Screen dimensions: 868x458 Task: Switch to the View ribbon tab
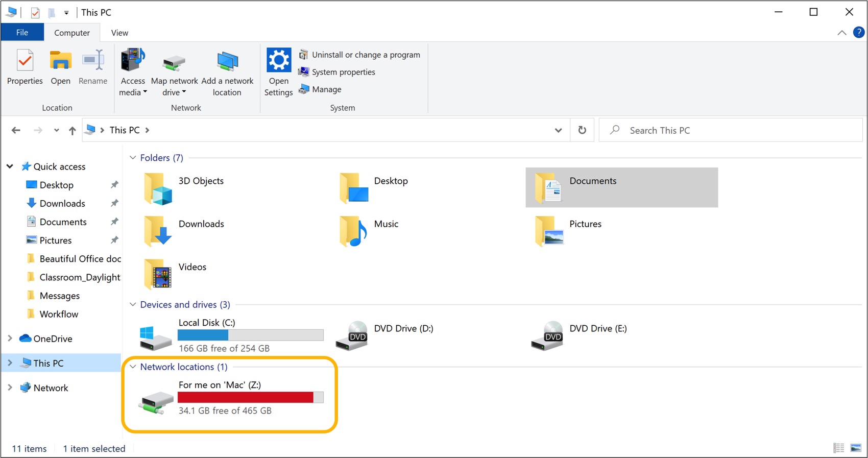pos(119,33)
